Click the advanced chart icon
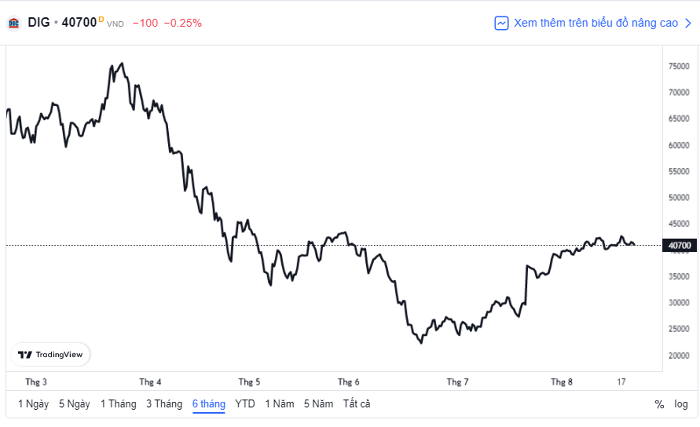This screenshot has height=427, width=700. pos(501,23)
